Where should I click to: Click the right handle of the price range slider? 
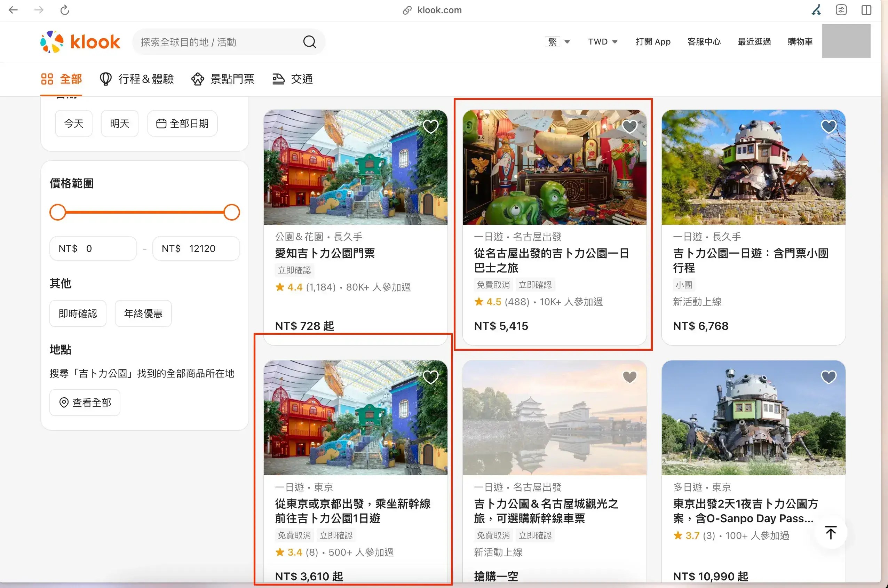click(x=231, y=212)
